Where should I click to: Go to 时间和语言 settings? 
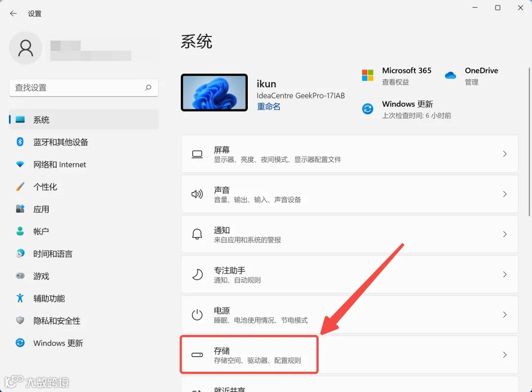(x=84, y=253)
